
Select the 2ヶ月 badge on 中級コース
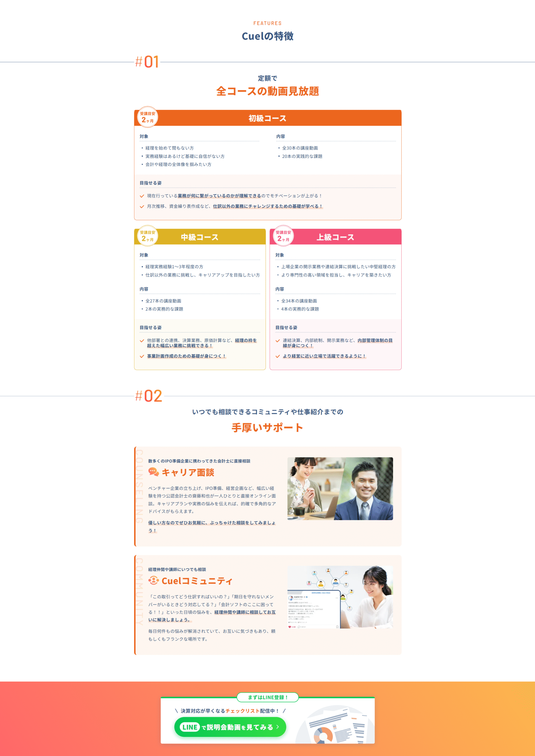(148, 236)
